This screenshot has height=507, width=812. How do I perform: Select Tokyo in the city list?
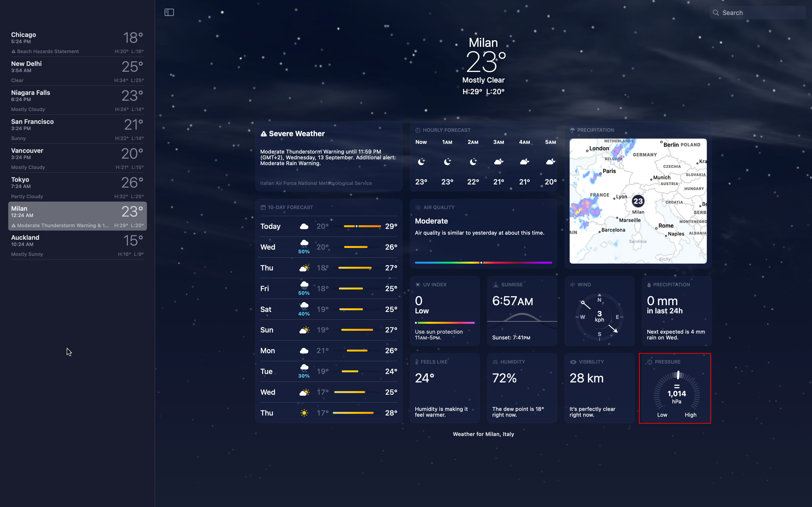click(77, 187)
